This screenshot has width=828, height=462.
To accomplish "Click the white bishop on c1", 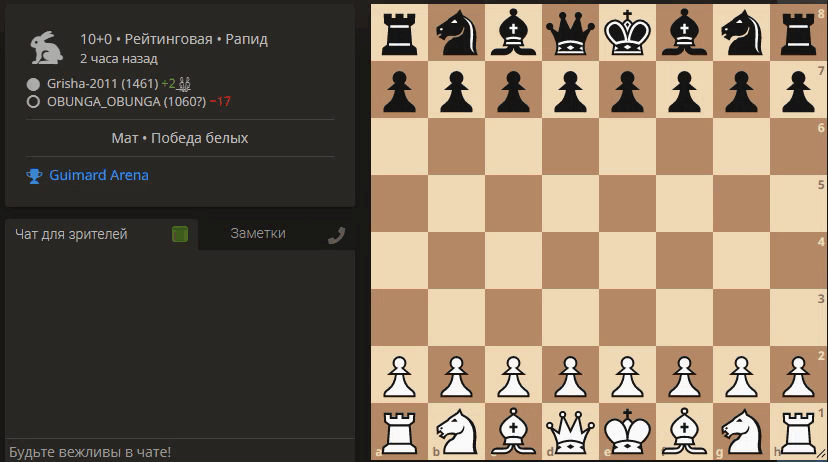I will [x=513, y=431].
